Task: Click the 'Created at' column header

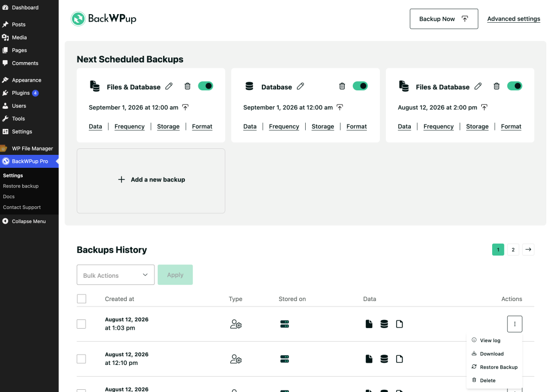Action: coord(120,299)
